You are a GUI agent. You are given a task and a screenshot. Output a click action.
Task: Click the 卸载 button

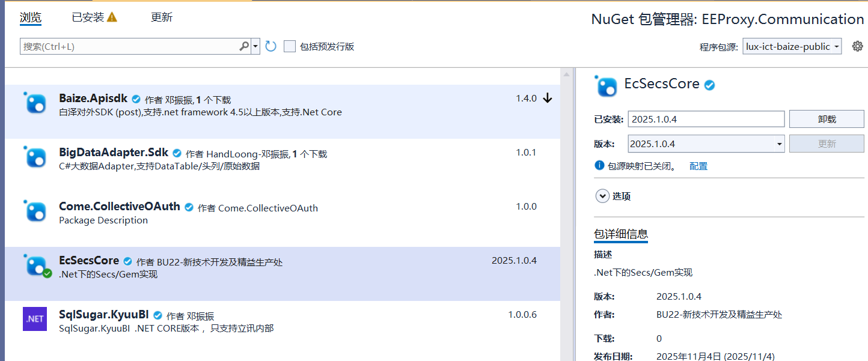[827, 119]
